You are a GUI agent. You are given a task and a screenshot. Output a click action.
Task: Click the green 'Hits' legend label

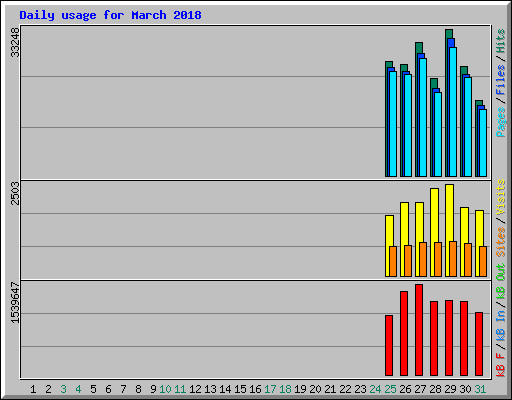500,41
